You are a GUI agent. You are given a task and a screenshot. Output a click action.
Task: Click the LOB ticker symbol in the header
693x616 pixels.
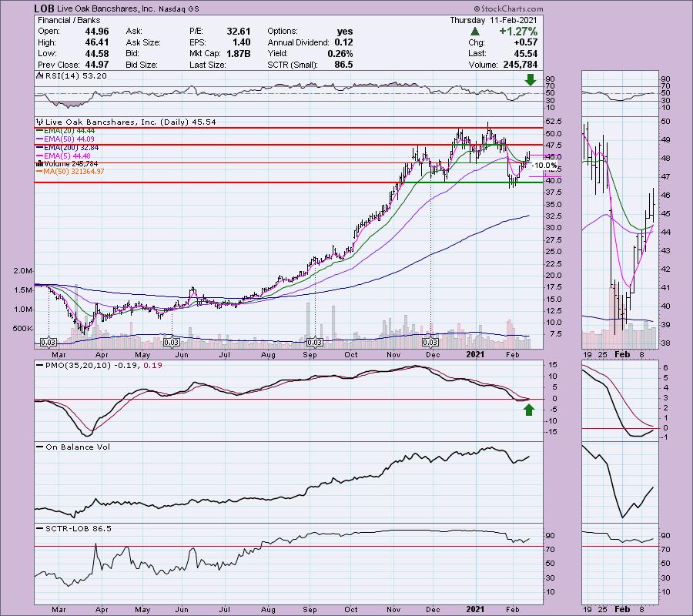[x=44, y=8]
